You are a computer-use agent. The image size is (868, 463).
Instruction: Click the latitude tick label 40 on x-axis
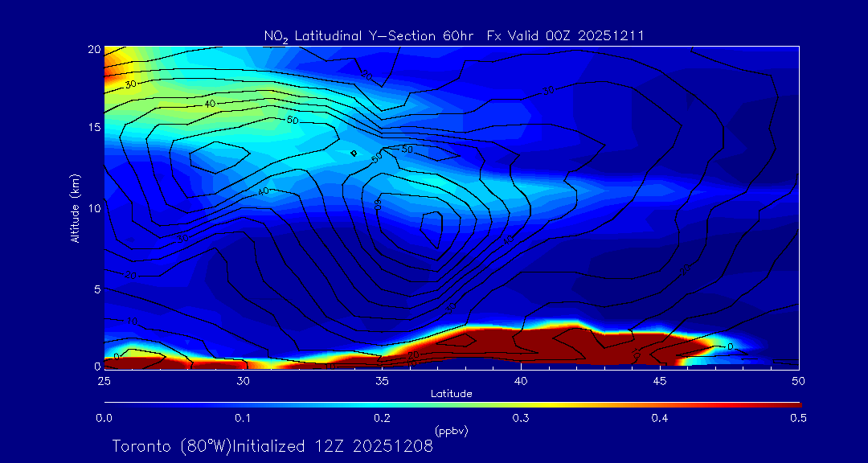(x=521, y=379)
